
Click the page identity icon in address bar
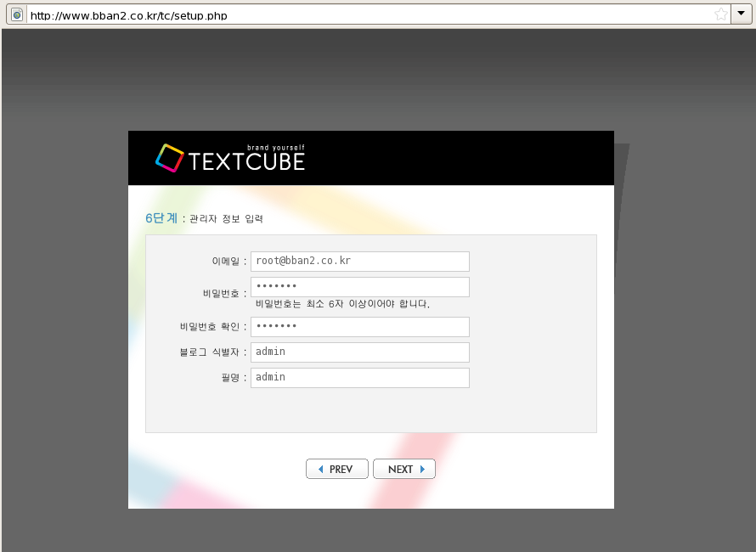(x=17, y=14)
